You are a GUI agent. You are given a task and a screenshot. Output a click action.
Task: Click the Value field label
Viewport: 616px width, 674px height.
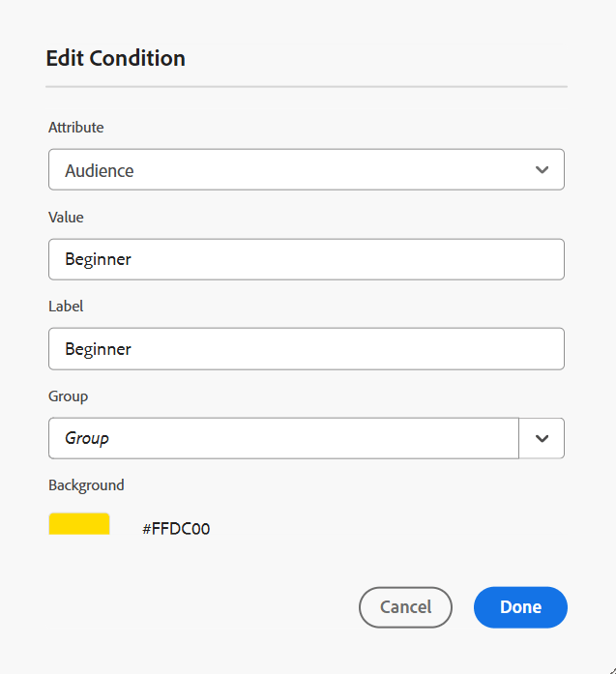click(66, 218)
